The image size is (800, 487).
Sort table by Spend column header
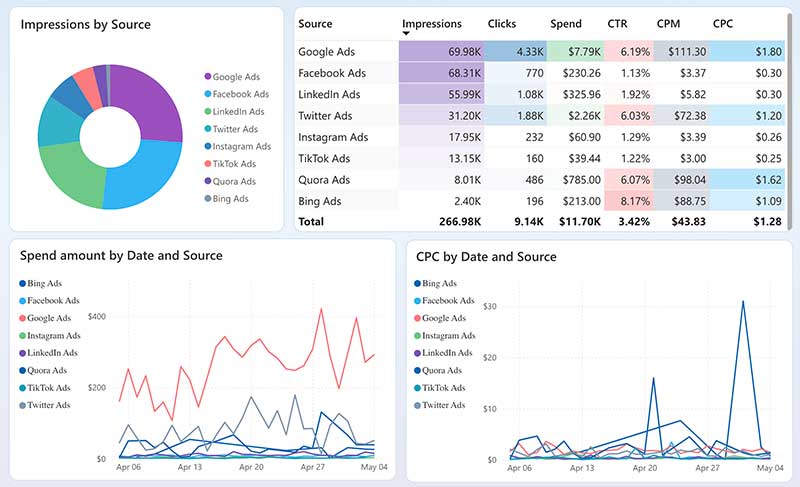[x=565, y=23]
